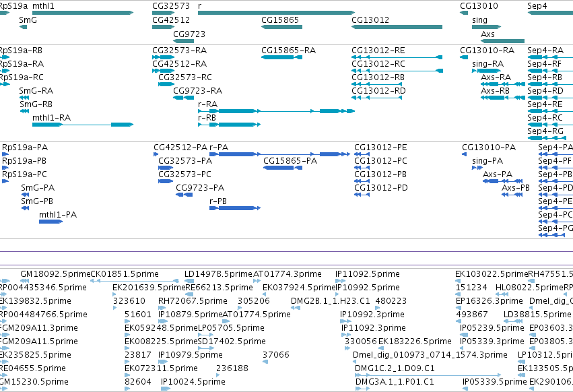The width and height of the screenshot is (573, 392).
Task: Click the sing-PA protein label
Action: click(487, 161)
